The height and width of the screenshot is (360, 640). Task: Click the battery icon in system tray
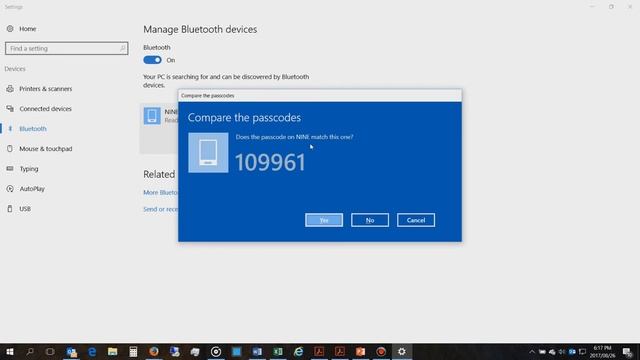542,352
